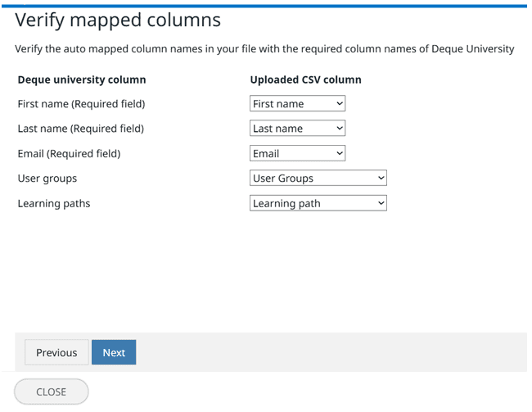Image resolution: width=532 pixels, height=412 pixels.
Task: Click the 'User groups' row label
Action: 47,178
